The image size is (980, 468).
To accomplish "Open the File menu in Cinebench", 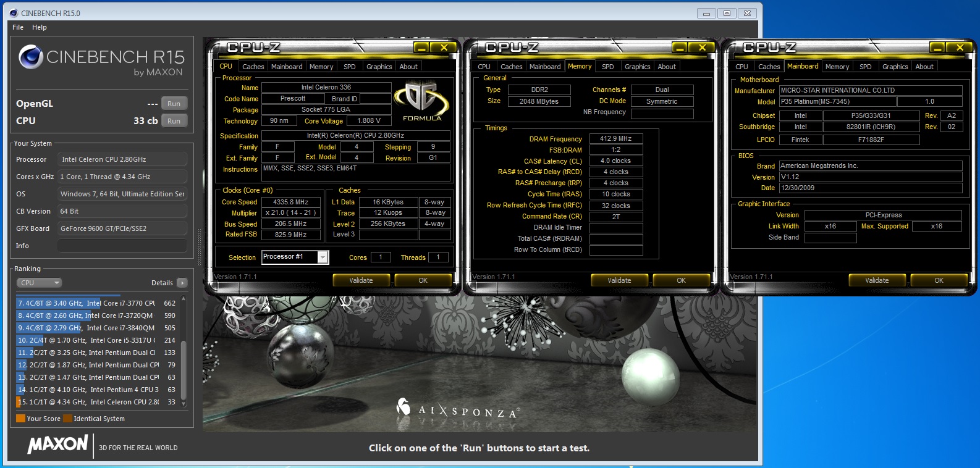I will [18, 27].
